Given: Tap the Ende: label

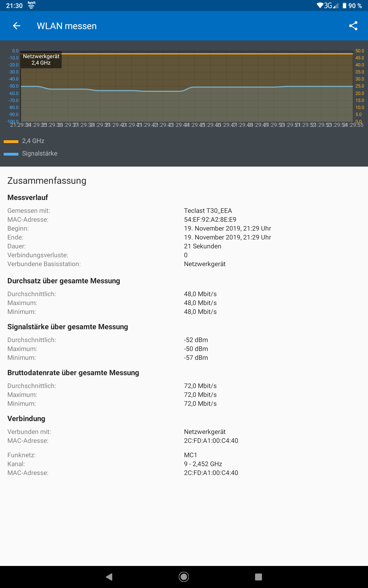Looking at the screenshot, I should click(15, 237).
